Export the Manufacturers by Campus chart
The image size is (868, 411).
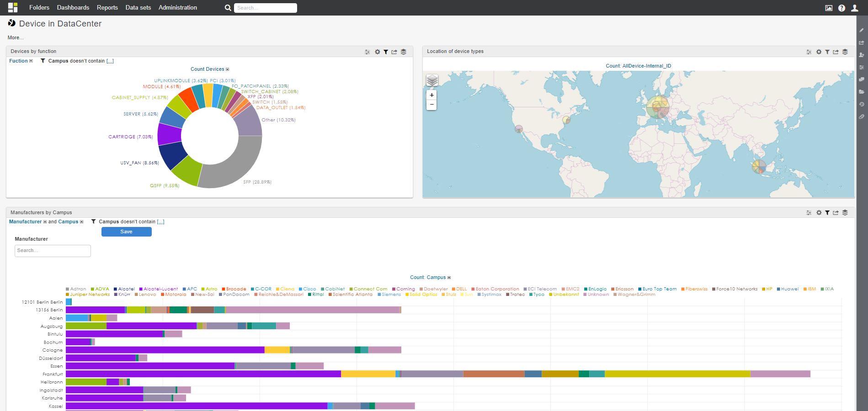pos(836,212)
